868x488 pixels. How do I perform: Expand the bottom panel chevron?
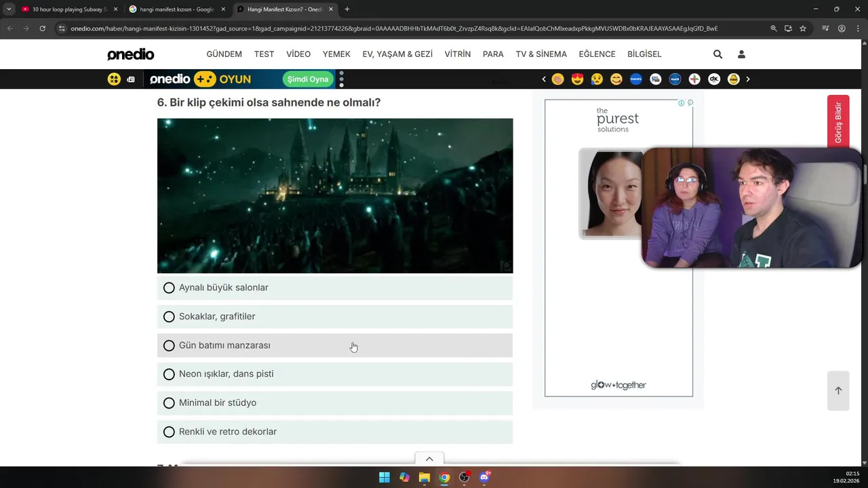(429, 459)
